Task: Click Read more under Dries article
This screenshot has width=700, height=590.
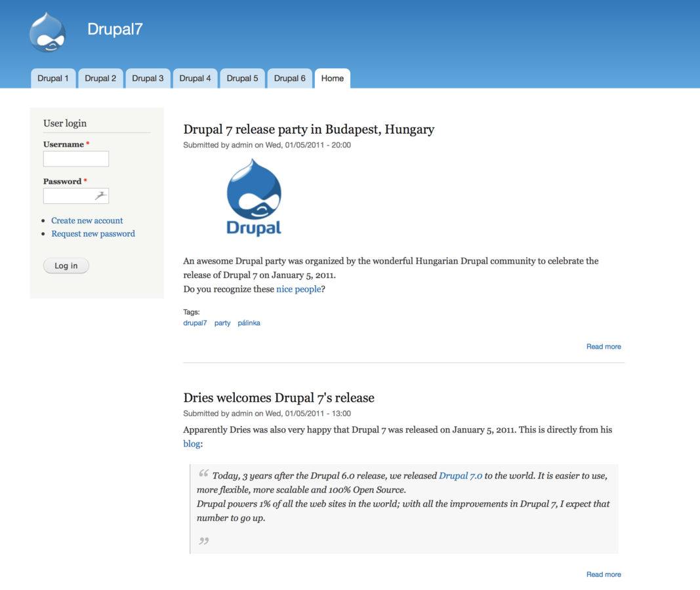Action: coord(604,574)
